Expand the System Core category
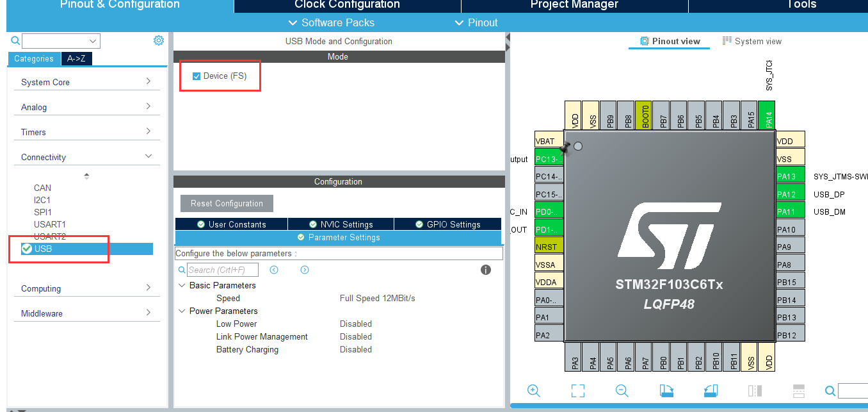Screen dimensions: 868x412 86,82
